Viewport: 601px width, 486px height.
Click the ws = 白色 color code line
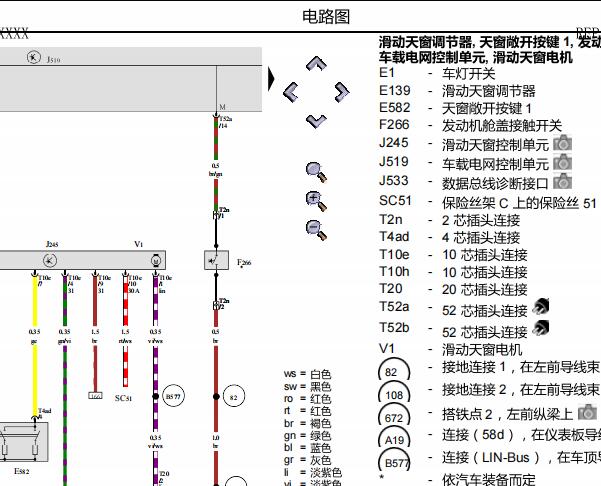pos(307,374)
